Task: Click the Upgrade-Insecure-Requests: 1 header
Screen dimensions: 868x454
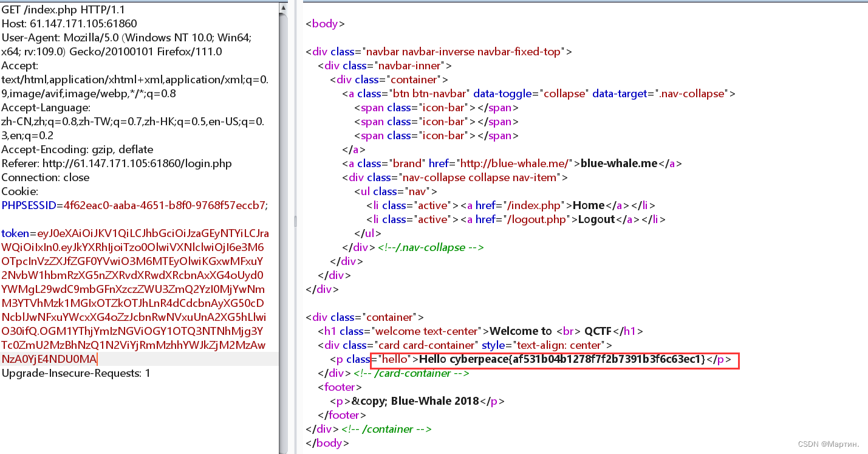Action: (76, 373)
